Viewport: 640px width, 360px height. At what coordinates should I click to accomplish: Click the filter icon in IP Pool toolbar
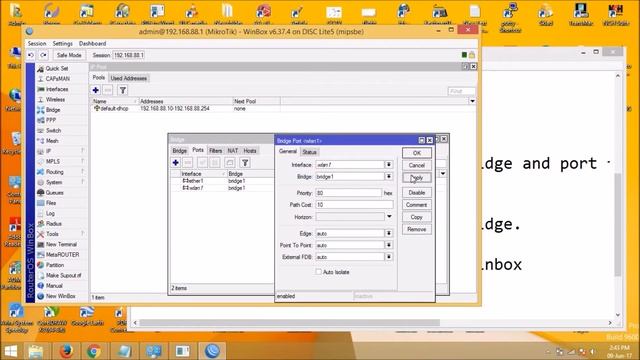(122, 90)
